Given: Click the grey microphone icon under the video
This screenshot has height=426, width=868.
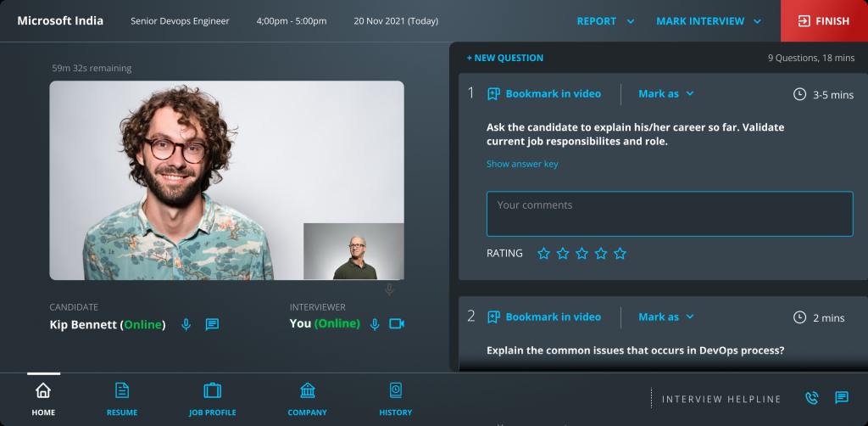Looking at the screenshot, I should pos(389,290).
